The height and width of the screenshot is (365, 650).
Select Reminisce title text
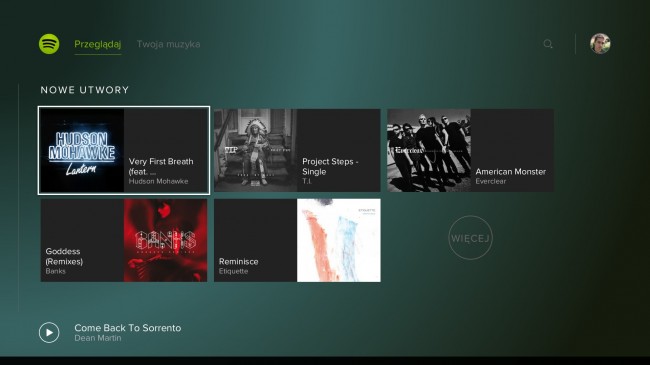(238, 261)
